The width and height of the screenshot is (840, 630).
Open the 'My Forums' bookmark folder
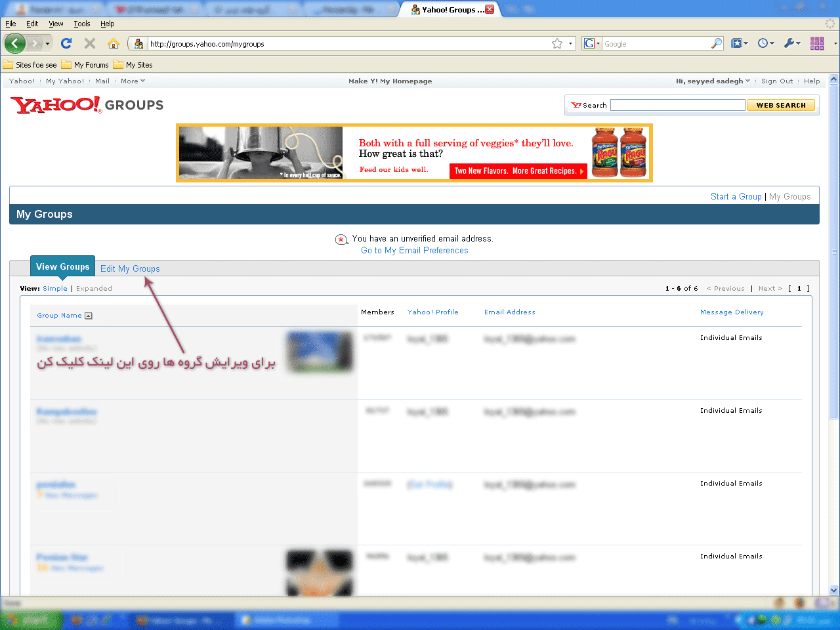(85, 65)
